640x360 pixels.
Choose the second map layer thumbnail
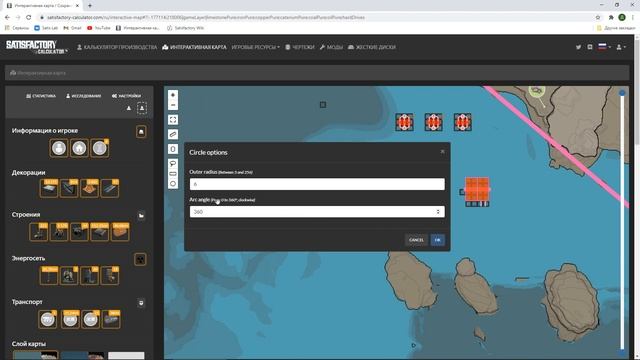point(82,356)
